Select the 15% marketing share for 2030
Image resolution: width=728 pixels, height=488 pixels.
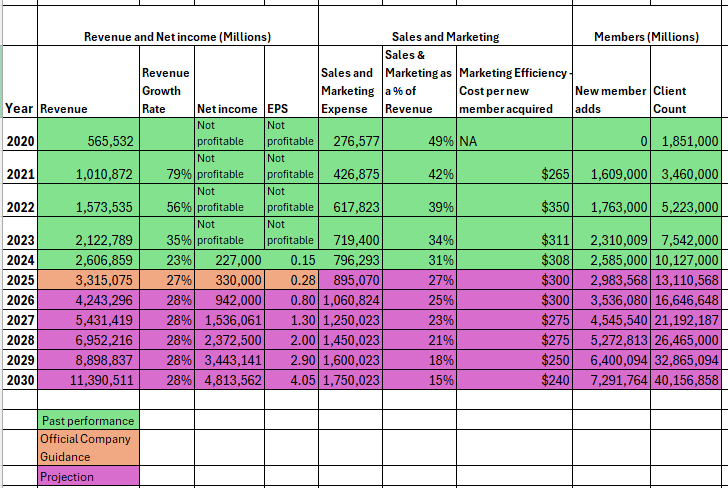[x=420, y=380]
